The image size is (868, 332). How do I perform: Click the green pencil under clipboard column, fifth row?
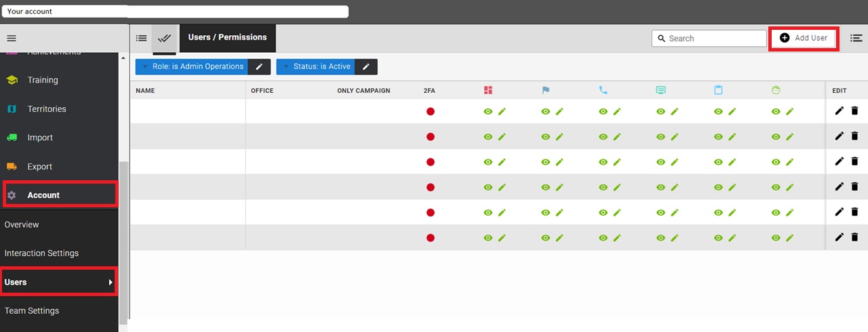click(732, 213)
